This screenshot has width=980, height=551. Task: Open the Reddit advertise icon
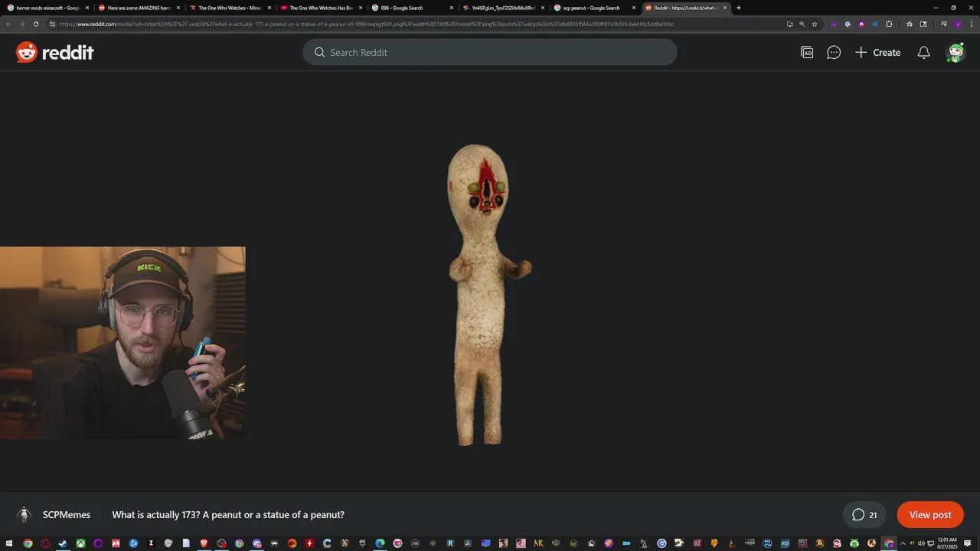(x=807, y=52)
